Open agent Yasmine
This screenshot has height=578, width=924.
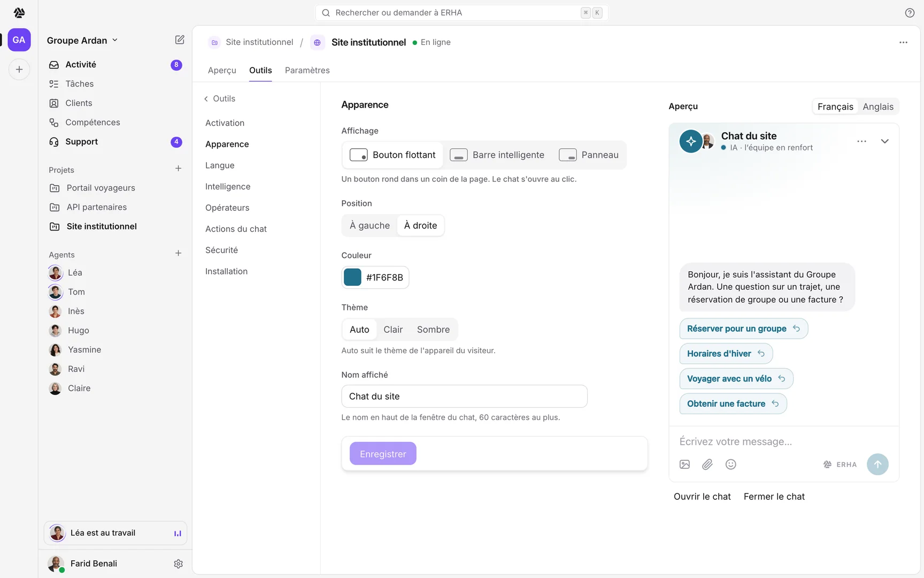coord(84,350)
